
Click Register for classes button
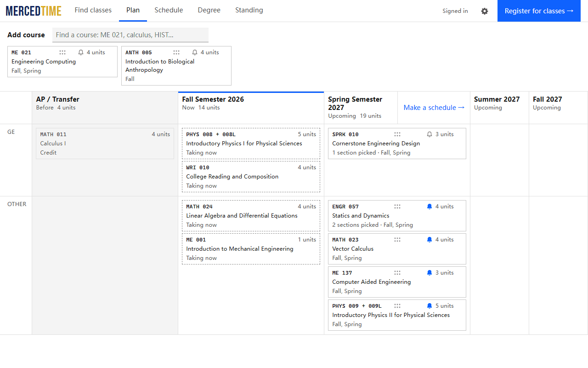tap(539, 11)
